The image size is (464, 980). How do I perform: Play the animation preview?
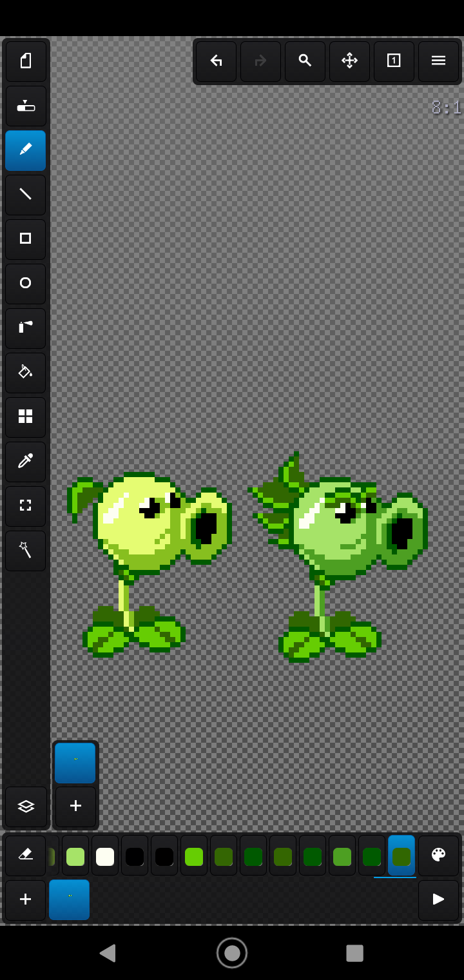(439, 900)
